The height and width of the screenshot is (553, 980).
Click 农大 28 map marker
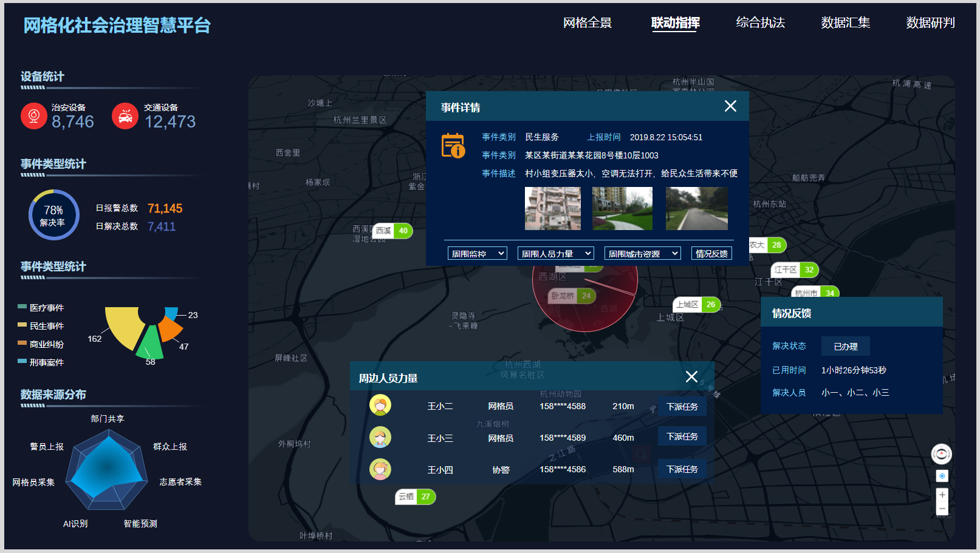tap(767, 245)
